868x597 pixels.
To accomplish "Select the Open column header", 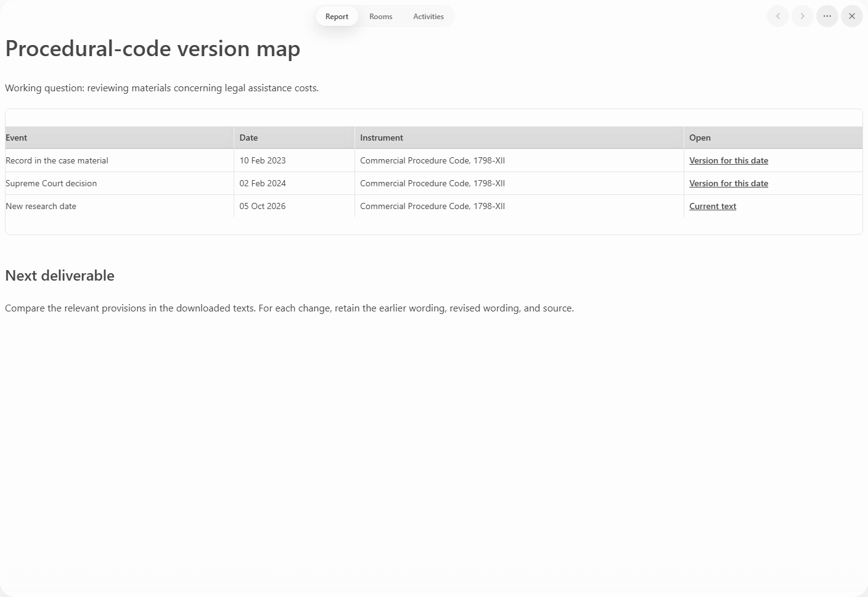I will click(773, 138).
